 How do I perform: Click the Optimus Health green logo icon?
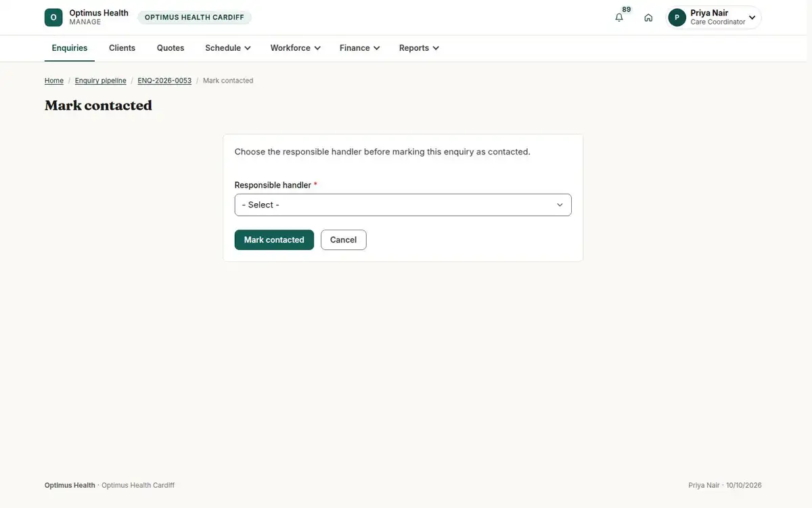pyautogui.click(x=53, y=18)
